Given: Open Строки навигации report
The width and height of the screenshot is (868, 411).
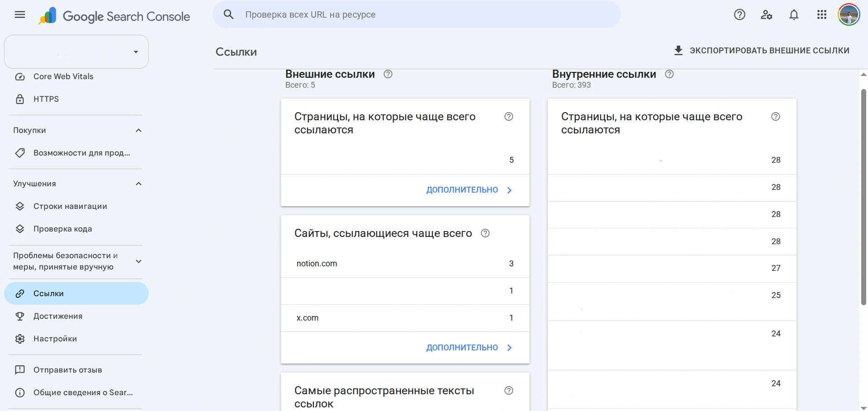Looking at the screenshot, I should 76,206.
